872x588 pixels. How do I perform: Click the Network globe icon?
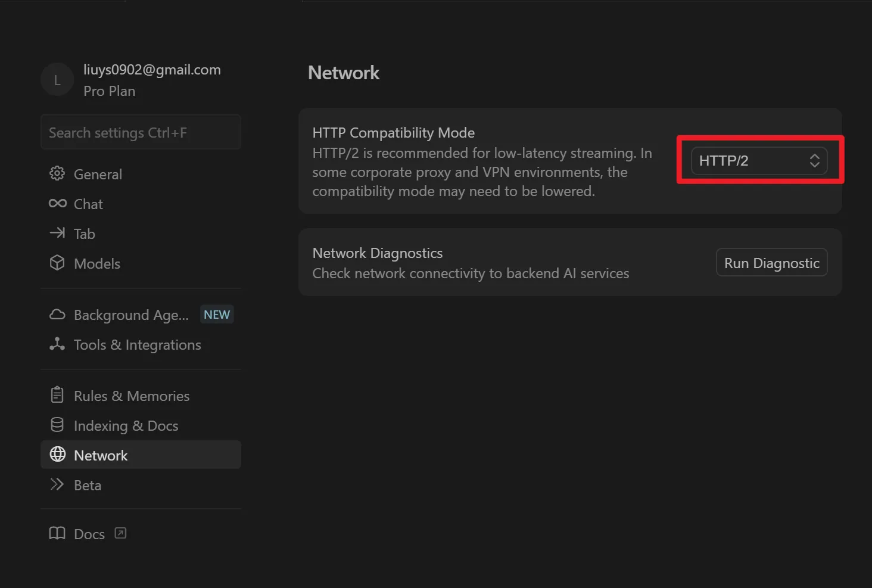[x=57, y=455]
